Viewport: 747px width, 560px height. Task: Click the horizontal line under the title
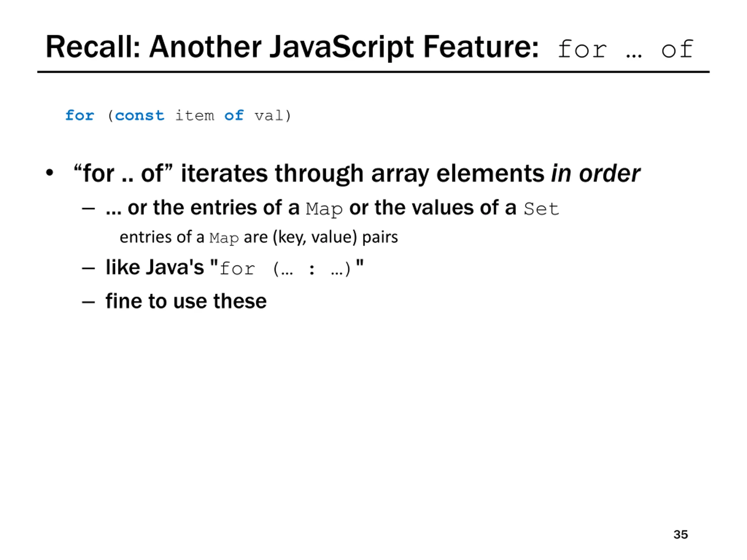[x=373, y=72]
